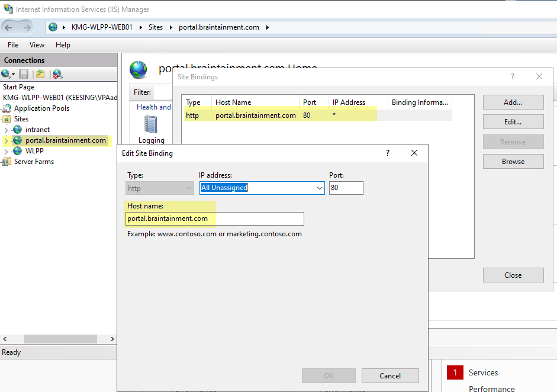This screenshot has width=557, height=392.
Task: Open the View menu
Action: [x=37, y=45]
